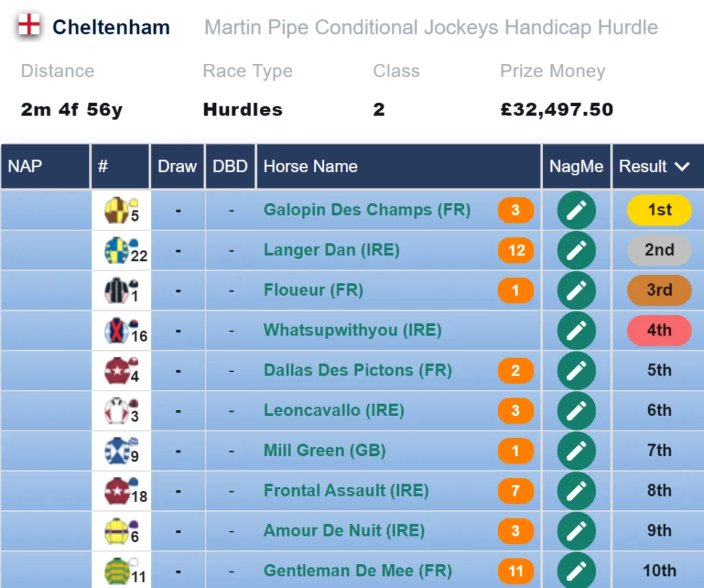Click England flag icon beside Cheltenham
Image resolution: width=704 pixels, height=588 pixels.
click(x=29, y=25)
